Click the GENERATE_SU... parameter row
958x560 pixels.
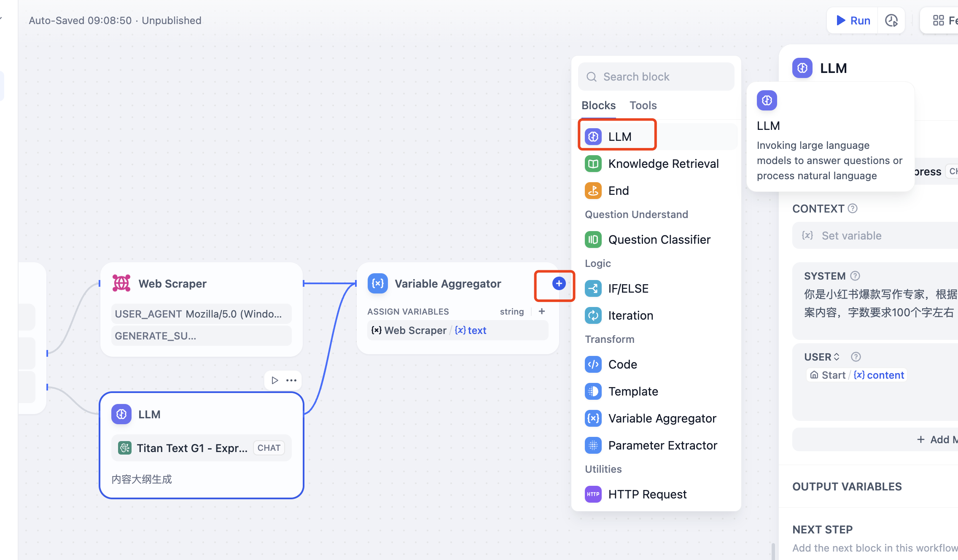[x=201, y=336]
